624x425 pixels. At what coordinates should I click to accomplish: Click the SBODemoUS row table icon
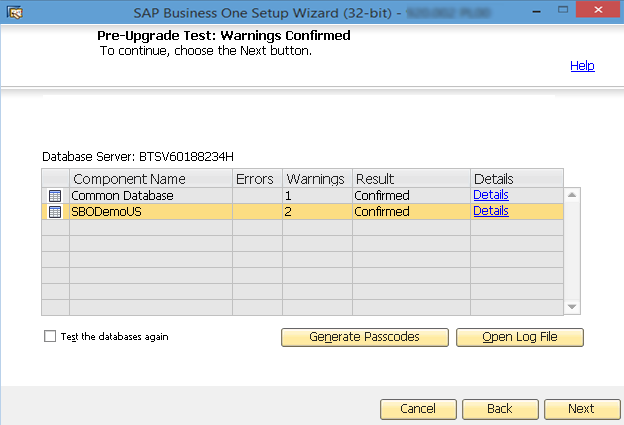coord(55,212)
